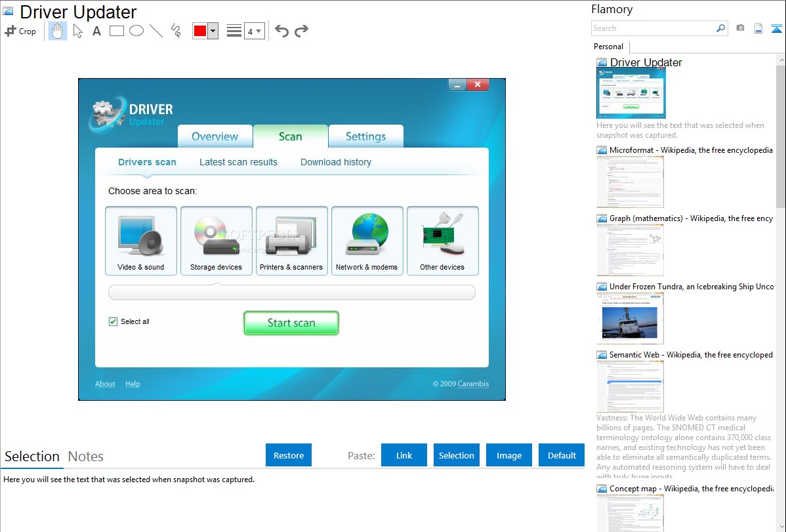Click the Concept map snapshot title
Viewport: 786px width, 532px height.
(692, 488)
